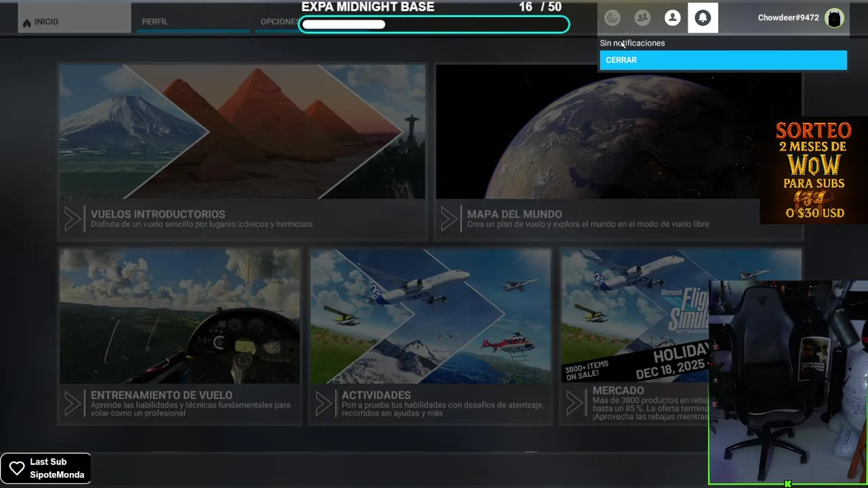Click the home icon beside INICIO

[x=27, y=23]
